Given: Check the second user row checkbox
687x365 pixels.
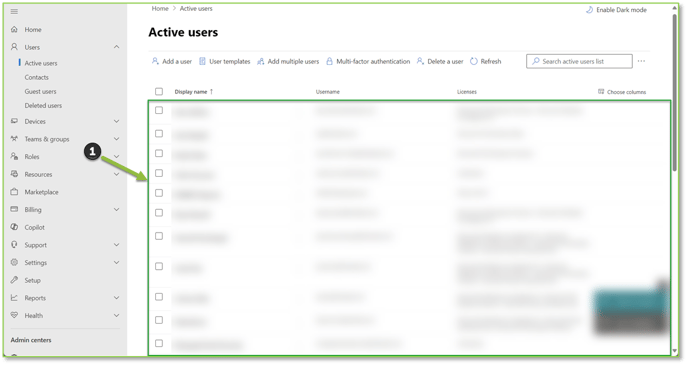Looking at the screenshot, I should [x=159, y=134].
